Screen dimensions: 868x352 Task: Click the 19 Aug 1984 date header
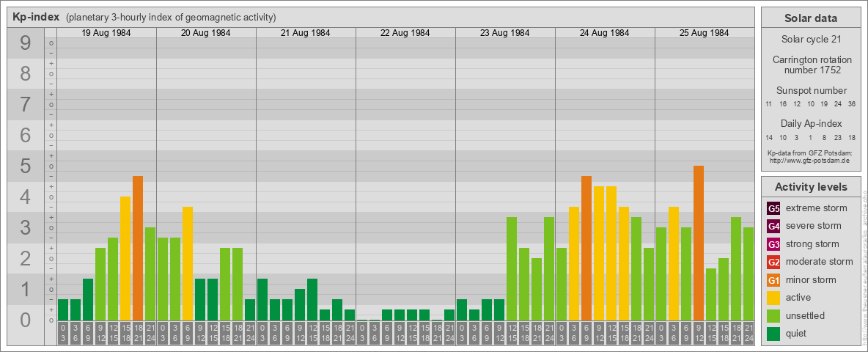106,33
